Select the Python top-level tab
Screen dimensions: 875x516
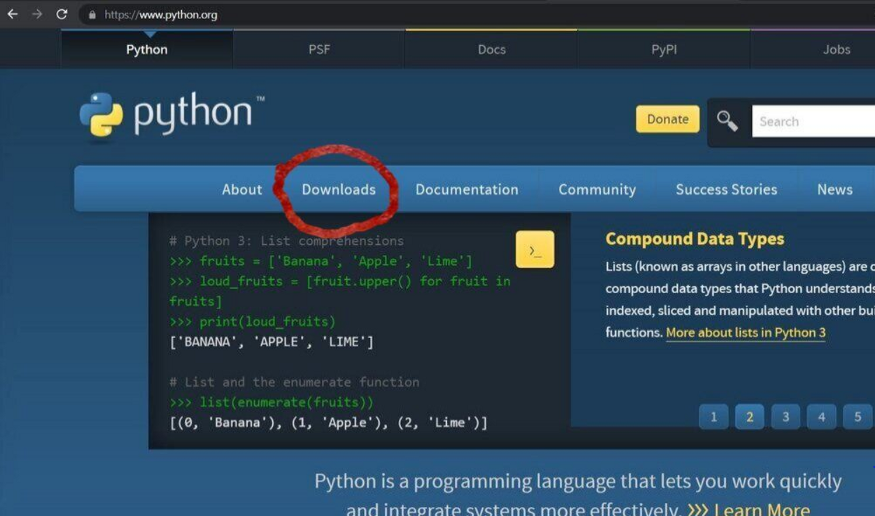click(x=147, y=49)
